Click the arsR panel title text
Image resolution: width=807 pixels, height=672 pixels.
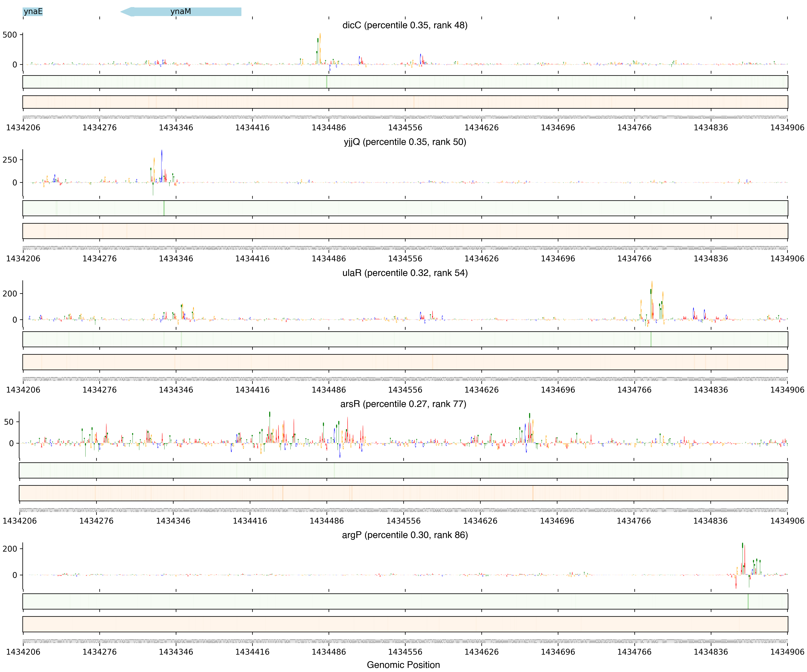point(403,404)
